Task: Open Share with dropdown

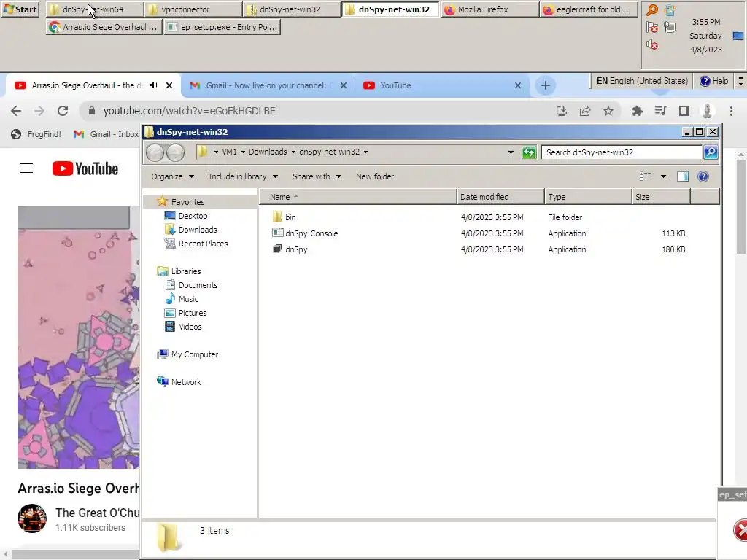Action: tap(317, 176)
